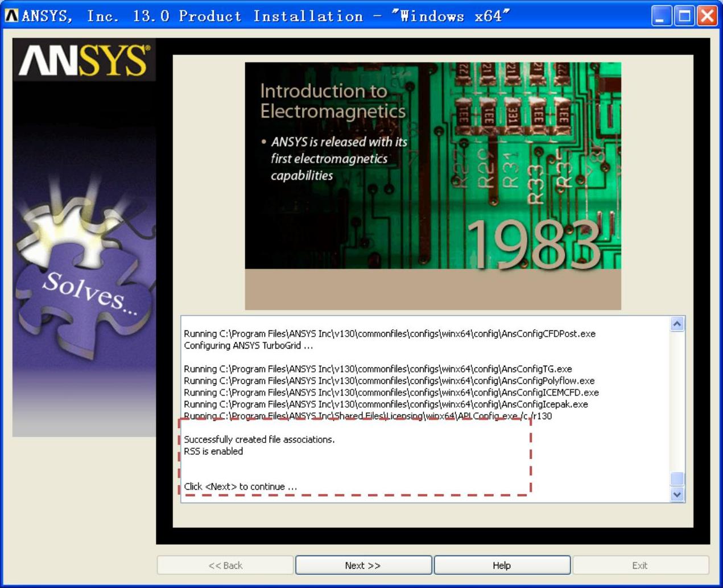Click 'Click <Next> to continue ...' text

[240, 487]
